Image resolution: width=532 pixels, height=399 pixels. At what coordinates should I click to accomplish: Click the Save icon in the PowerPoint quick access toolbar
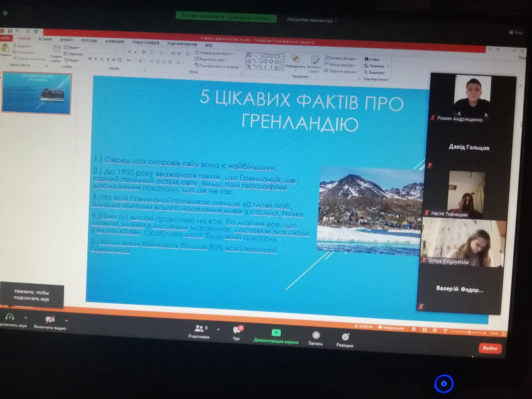tap(10, 31)
